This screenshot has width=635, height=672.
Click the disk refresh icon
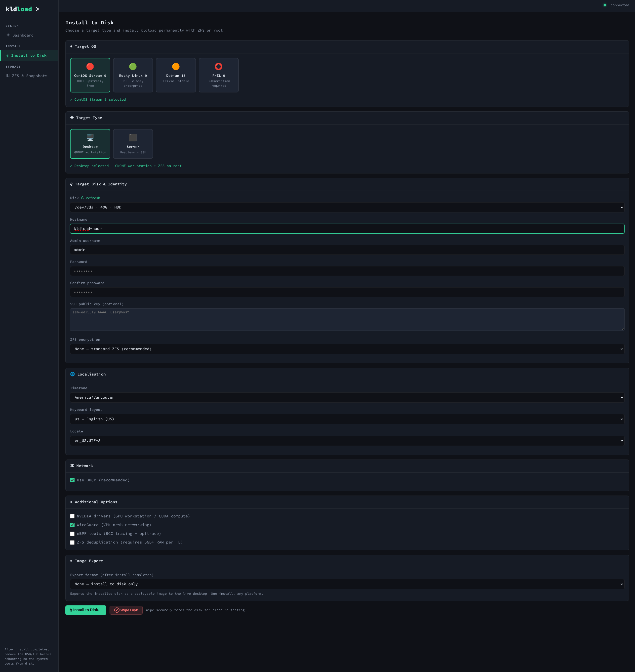(x=82, y=198)
